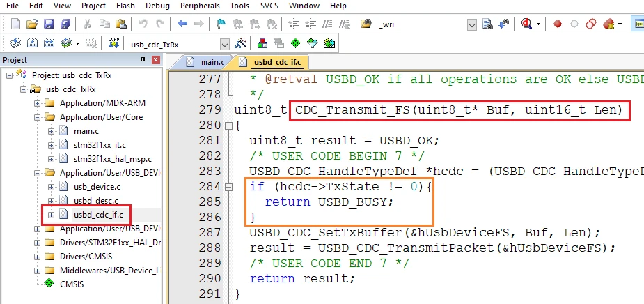644x304 pixels.
Task: Click the Save All icon
Action: coord(65,24)
